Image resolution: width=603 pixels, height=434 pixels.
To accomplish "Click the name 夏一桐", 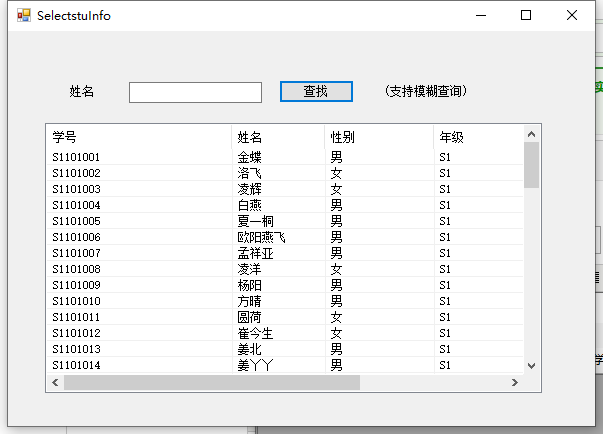I will [255, 221].
